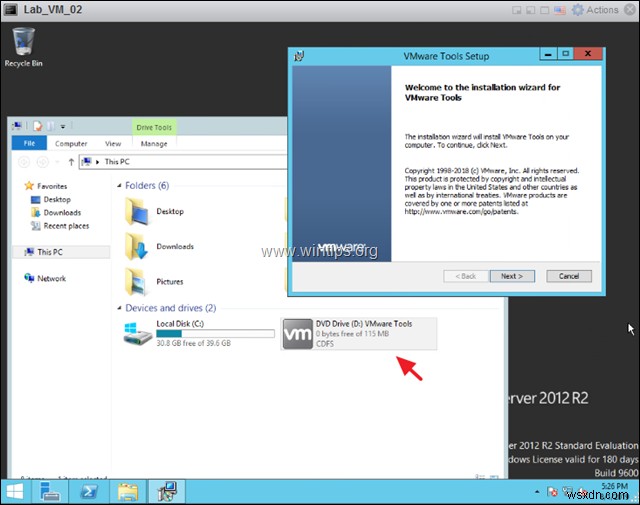Viewport: 640px width, 505px height.
Task: Switch to large icons view in Explorer status bar
Action: click(x=494, y=476)
